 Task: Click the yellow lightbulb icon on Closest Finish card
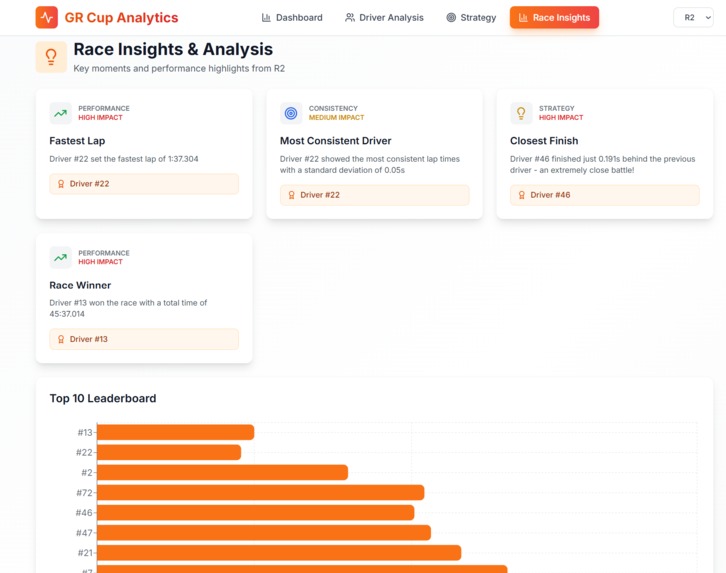point(521,113)
